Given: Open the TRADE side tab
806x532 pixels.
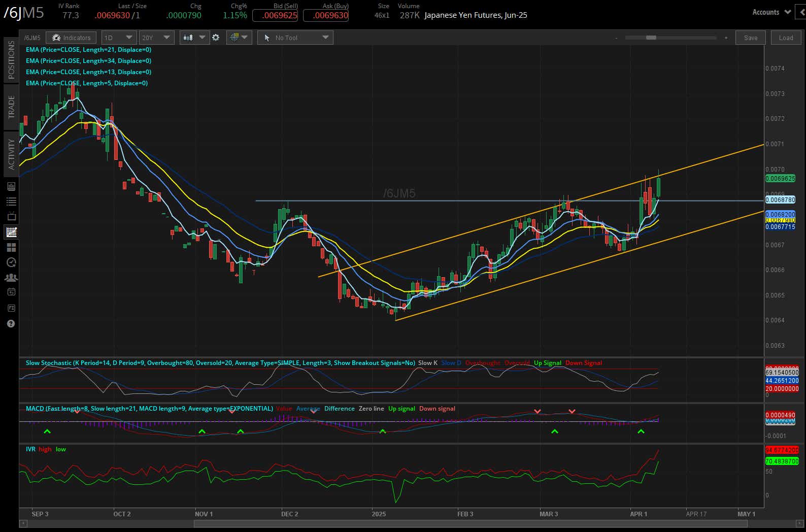Looking at the screenshot, I should (x=11, y=107).
